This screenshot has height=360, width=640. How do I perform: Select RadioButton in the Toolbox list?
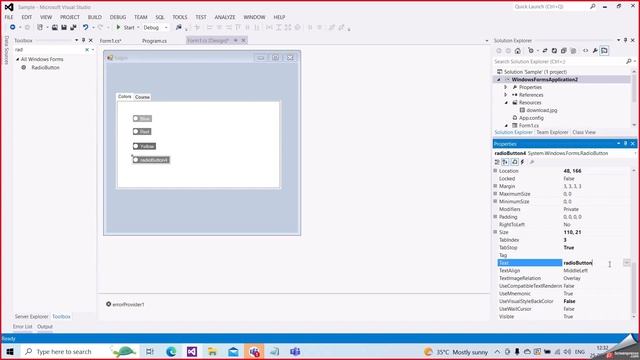point(45,67)
